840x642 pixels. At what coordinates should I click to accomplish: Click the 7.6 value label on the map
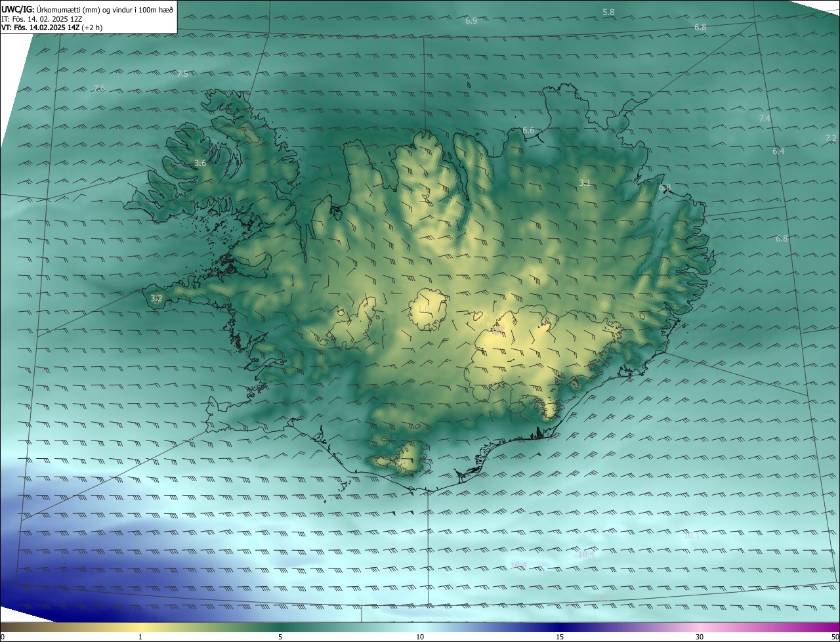99,89
